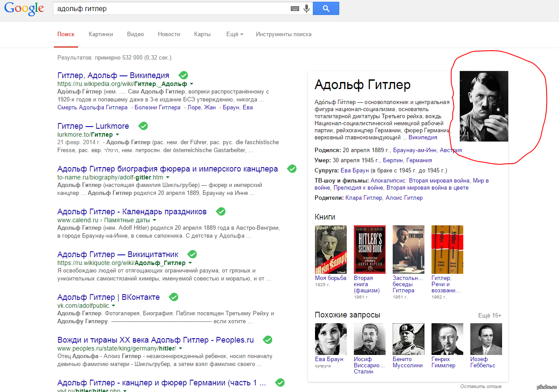Expand the arrow next to www.calend.ru URL

click(154, 220)
